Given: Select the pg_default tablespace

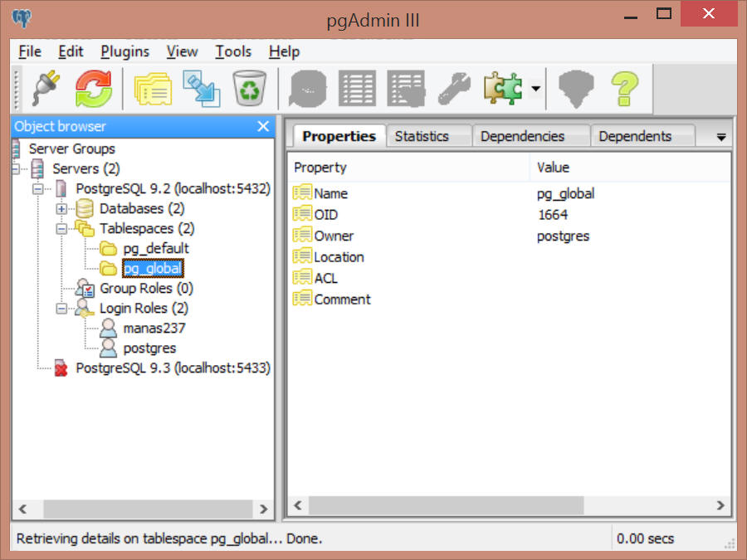Looking at the screenshot, I should click(x=156, y=249).
